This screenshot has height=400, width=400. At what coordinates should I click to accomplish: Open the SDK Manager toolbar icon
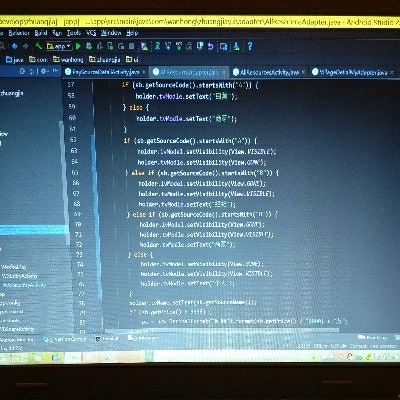pos(237,46)
